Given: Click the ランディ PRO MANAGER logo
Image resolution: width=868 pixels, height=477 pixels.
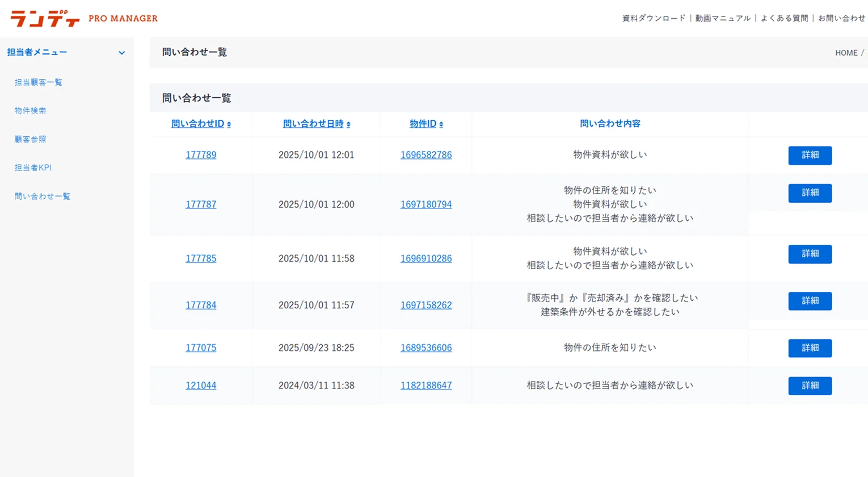Looking at the screenshot, I should click(84, 19).
